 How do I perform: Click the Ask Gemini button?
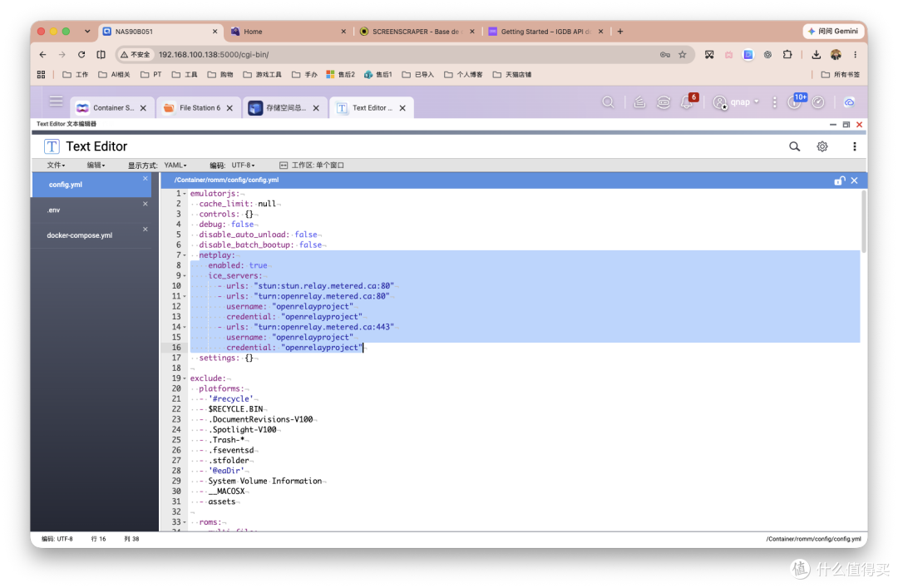pyautogui.click(x=833, y=31)
